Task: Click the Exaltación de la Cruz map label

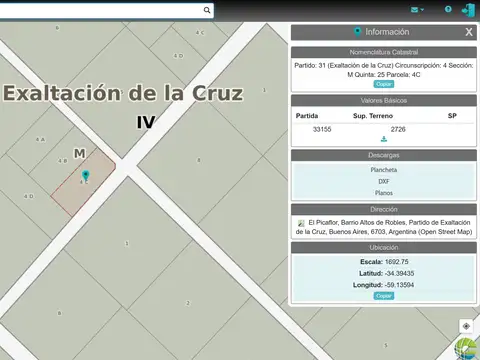Action: 123,93
